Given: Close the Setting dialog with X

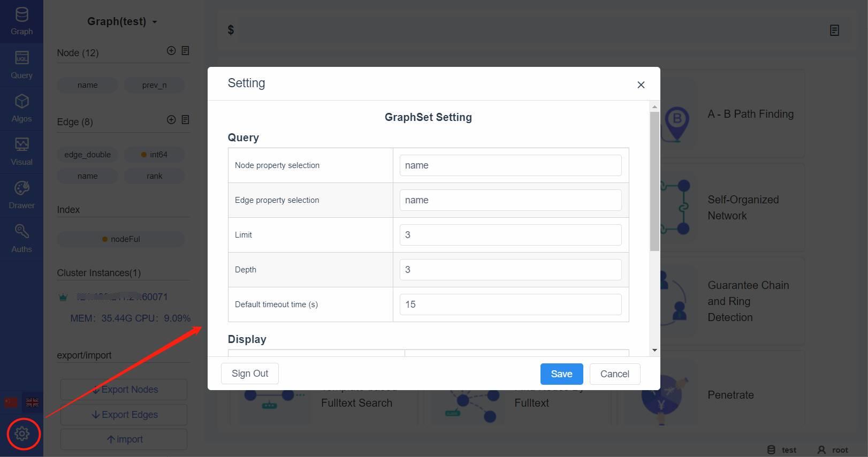Looking at the screenshot, I should (641, 85).
